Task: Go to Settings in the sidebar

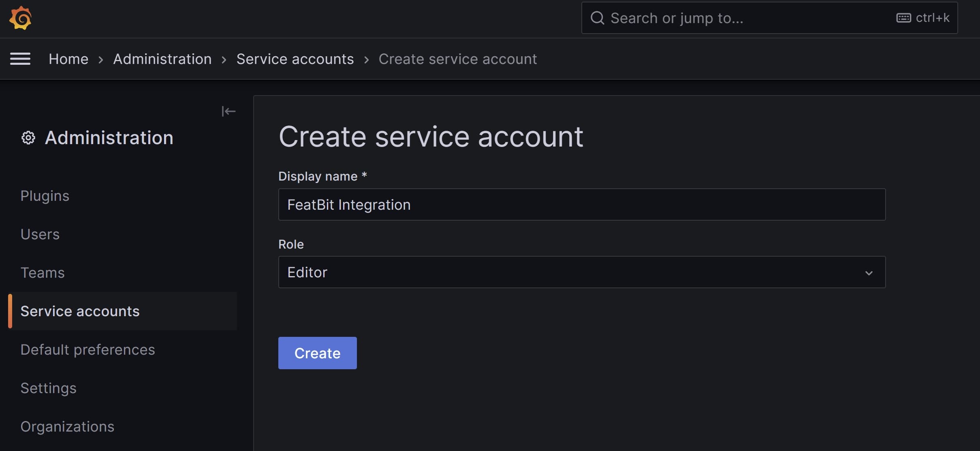Action: click(x=49, y=388)
